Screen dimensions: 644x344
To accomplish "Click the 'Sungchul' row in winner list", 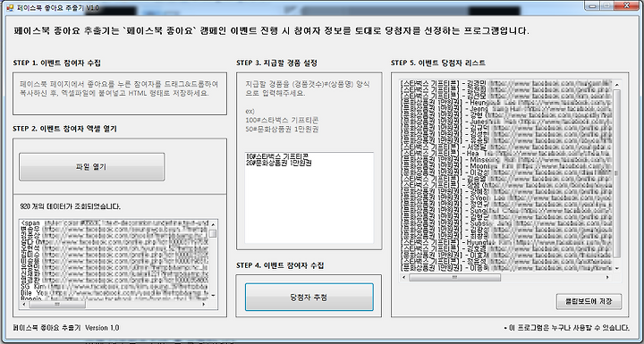I will pyautogui.click(x=506, y=210).
